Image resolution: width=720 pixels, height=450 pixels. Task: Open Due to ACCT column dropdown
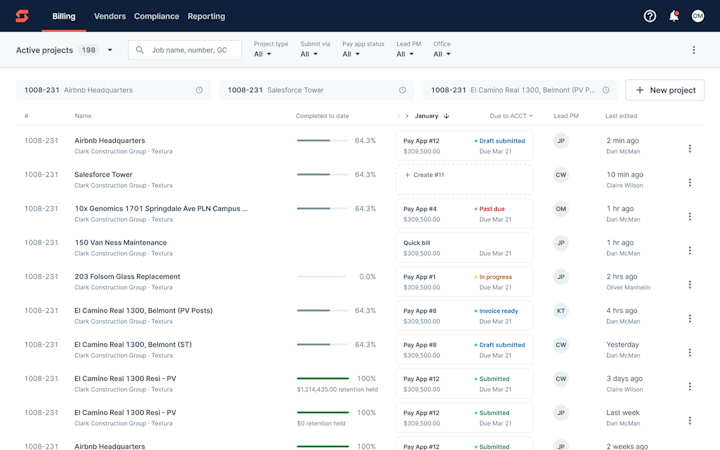click(x=511, y=116)
